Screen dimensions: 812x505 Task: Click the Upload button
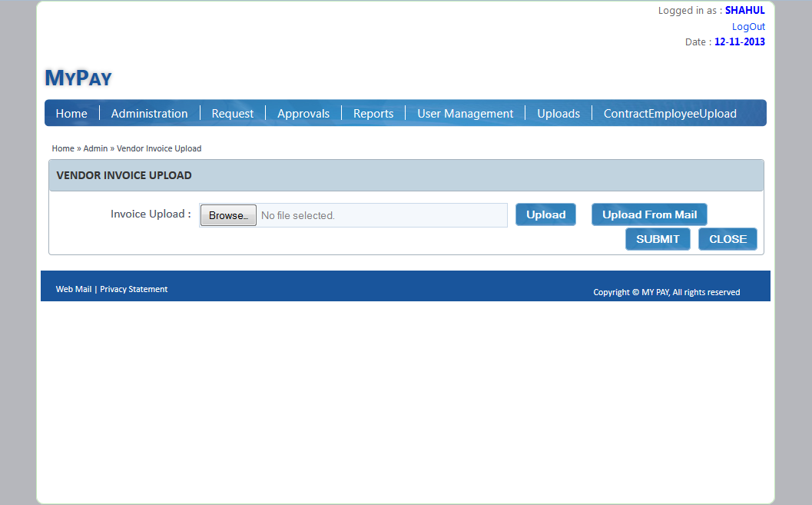click(546, 214)
